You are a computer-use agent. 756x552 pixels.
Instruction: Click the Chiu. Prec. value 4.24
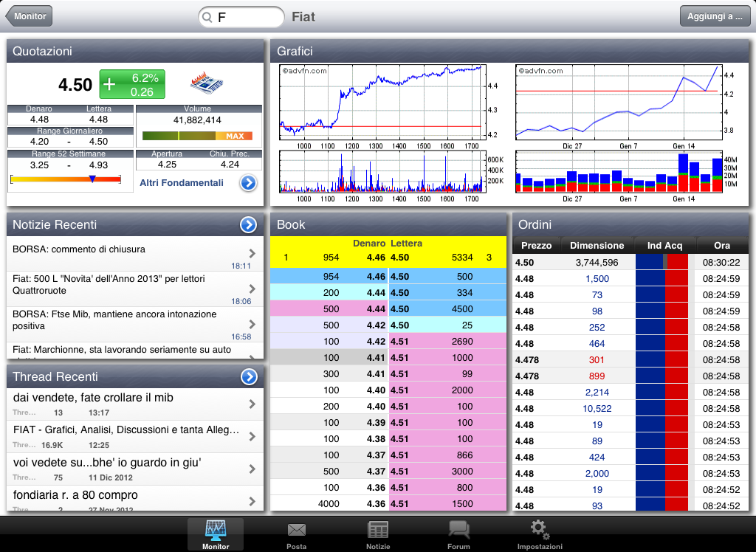pyautogui.click(x=230, y=165)
